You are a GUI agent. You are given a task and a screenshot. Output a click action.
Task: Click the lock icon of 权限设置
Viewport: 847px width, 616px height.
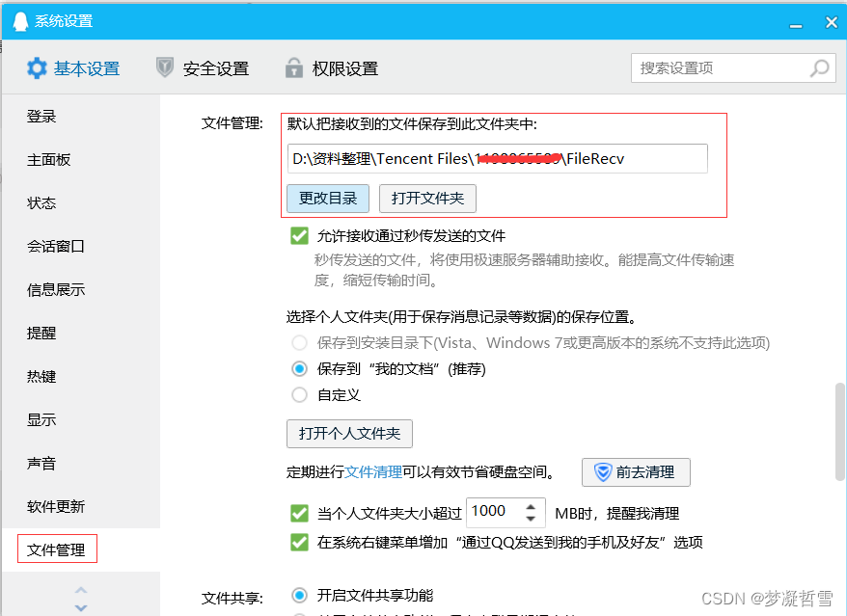294,68
